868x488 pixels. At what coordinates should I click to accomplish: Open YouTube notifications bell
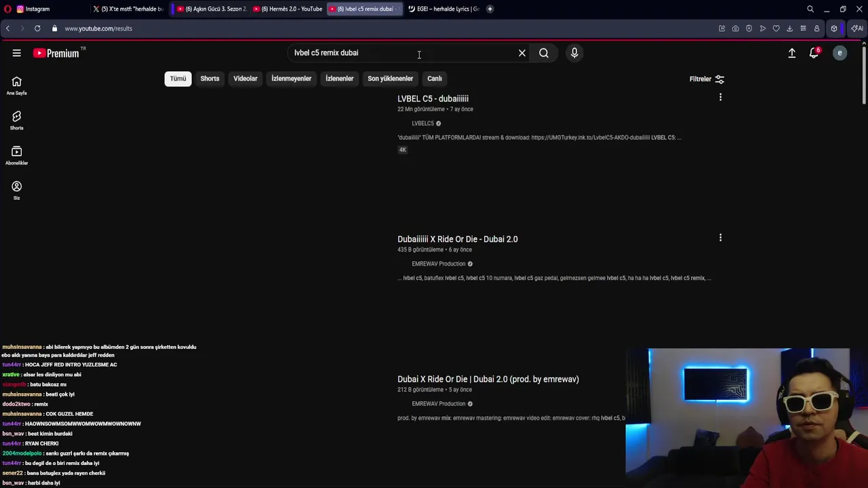click(814, 53)
